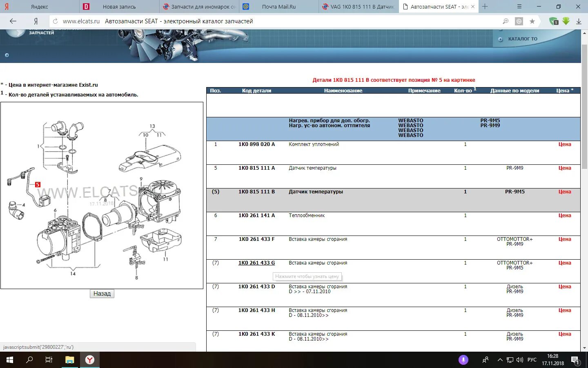Select Данные по модели column header
Screen dimensions: 588x368
(514, 91)
